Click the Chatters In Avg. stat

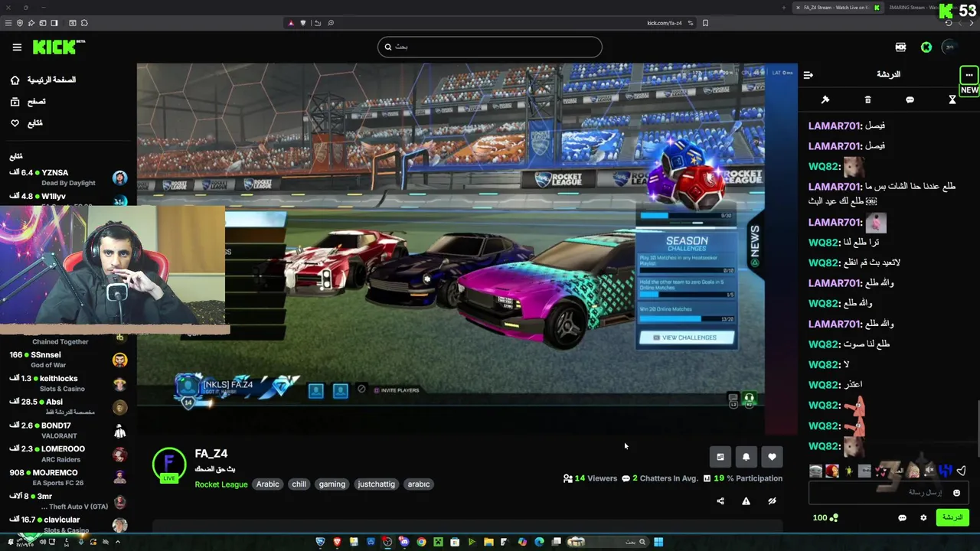pos(660,478)
